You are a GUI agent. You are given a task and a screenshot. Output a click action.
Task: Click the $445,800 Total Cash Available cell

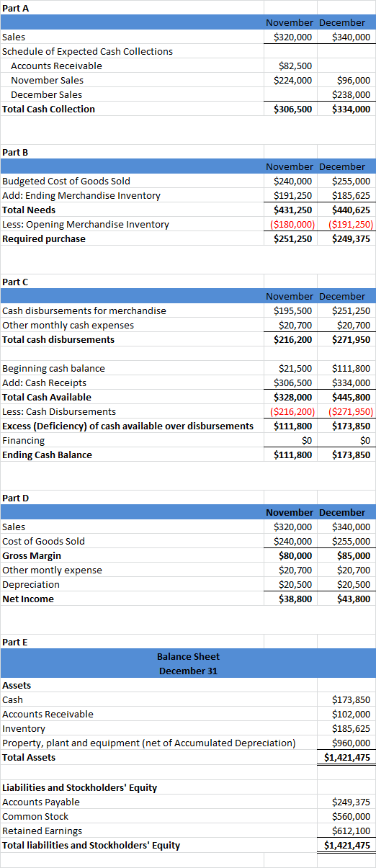tap(352, 397)
